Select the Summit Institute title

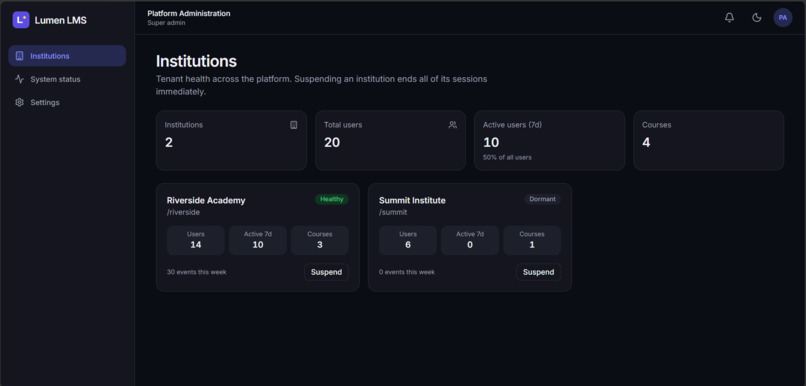pyautogui.click(x=412, y=200)
